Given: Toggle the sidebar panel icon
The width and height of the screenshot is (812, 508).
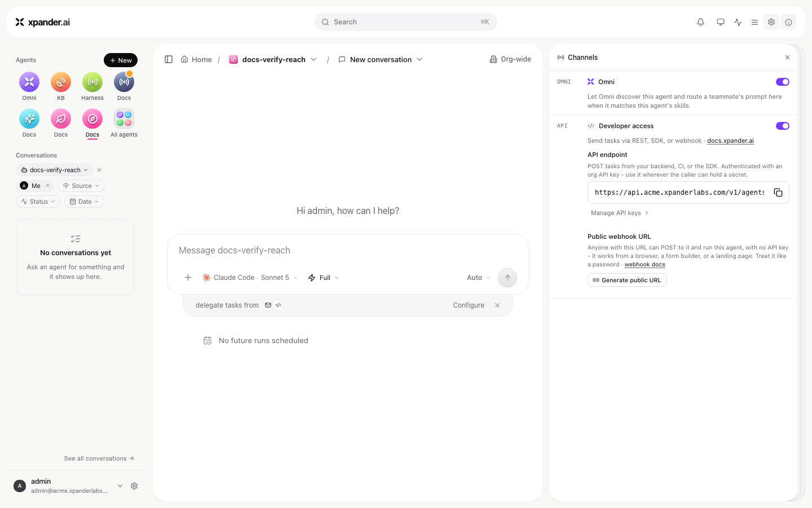Looking at the screenshot, I should (x=169, y=59).
